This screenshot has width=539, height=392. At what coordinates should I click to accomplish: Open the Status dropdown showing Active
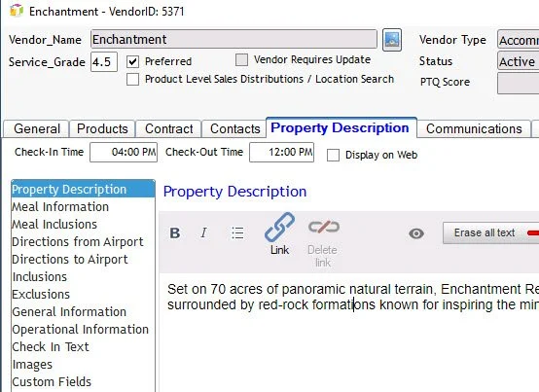518,61
